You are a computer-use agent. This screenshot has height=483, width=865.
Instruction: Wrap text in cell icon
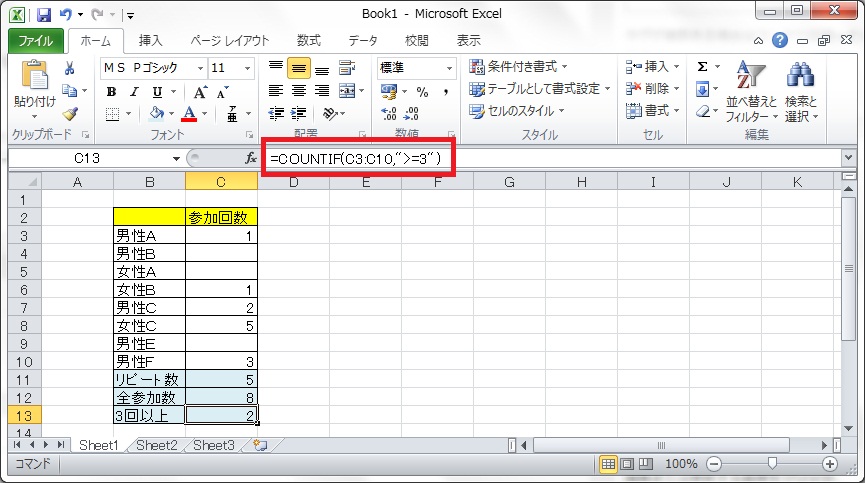click(347, 68)
